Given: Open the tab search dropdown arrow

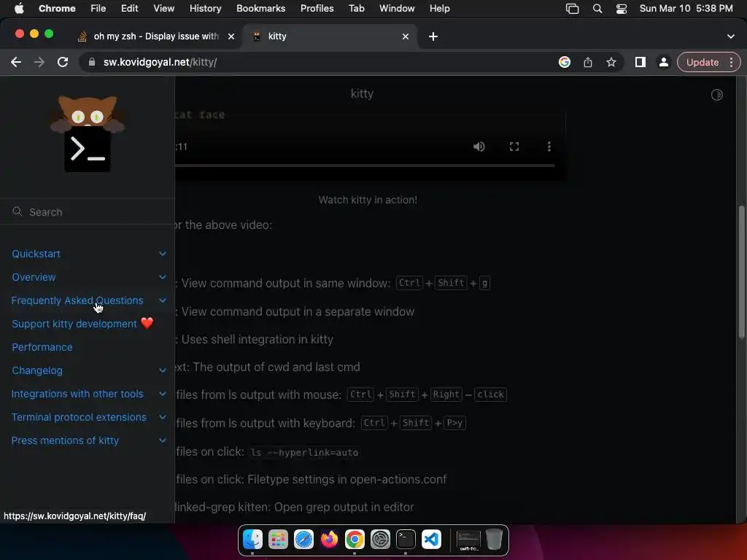Looking at the screenshot, I should pyautogui.click(x=730, y=36).
